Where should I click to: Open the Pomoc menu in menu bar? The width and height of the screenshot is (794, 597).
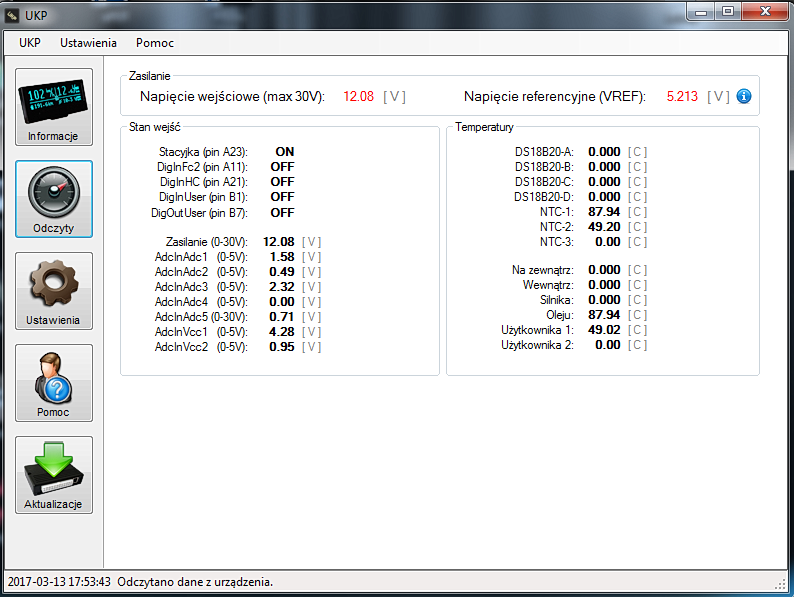(154, 43)
